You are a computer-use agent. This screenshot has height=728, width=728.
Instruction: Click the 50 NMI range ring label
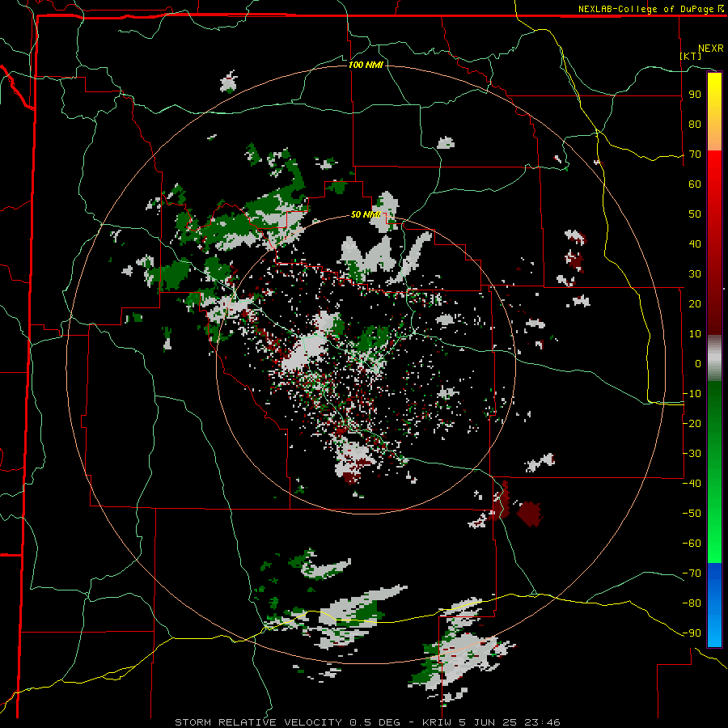click(x=366, y=214)
